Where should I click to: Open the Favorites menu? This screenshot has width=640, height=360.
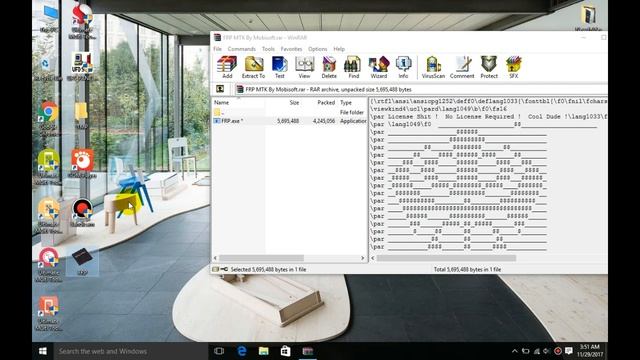291,49
